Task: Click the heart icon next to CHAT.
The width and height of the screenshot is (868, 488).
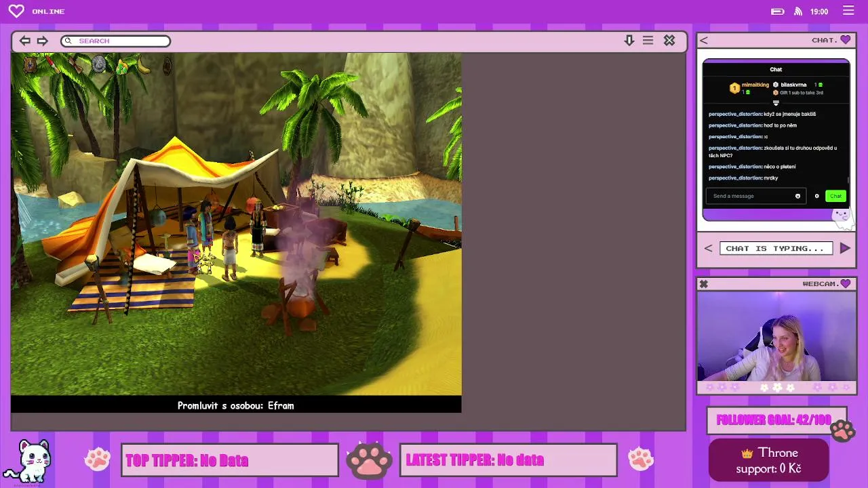Action: [x=845, y=40]
